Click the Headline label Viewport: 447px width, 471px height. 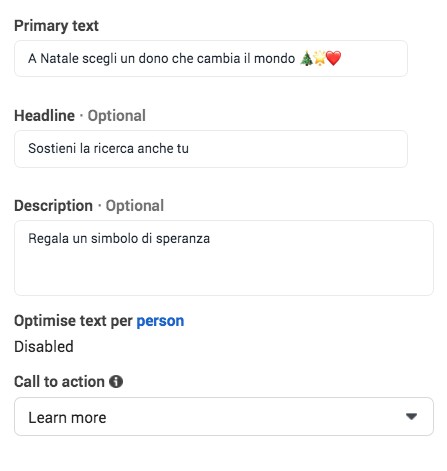pos(45,116)
